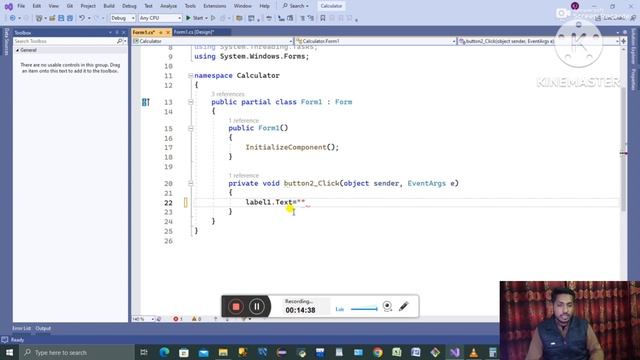The image size is (640, 360).
Task: Click the Toolbox search magnifier icon
Action: 120,41
